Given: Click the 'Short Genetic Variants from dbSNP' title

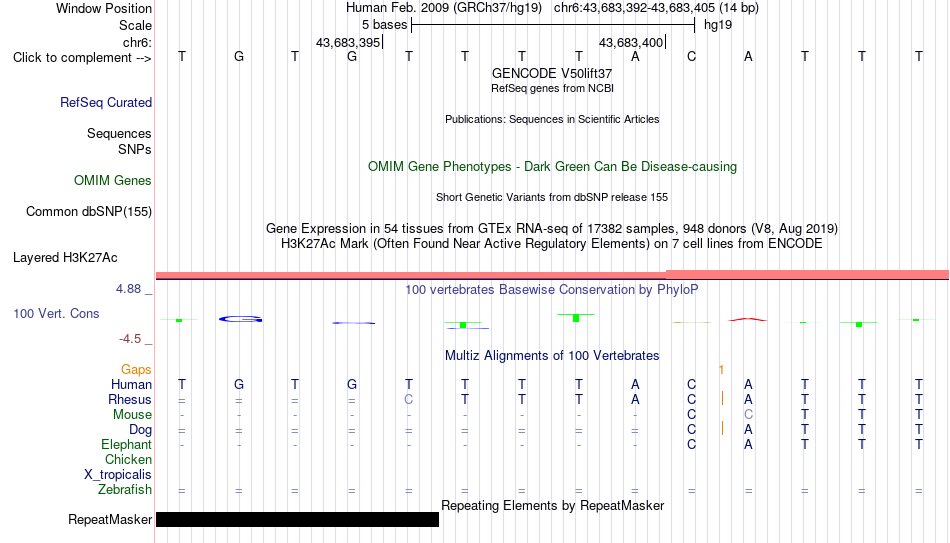Looking at the screenshot, I should point(552,198).
